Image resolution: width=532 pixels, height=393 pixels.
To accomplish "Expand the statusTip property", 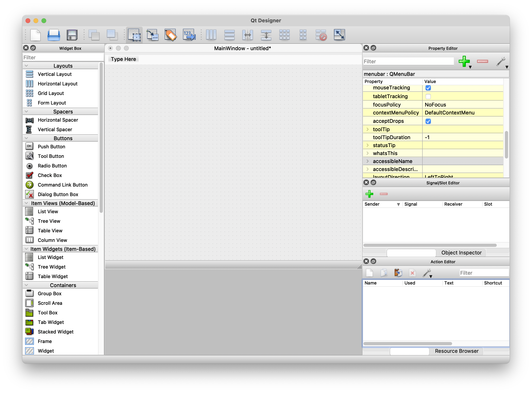I will [x=368, y=145].
